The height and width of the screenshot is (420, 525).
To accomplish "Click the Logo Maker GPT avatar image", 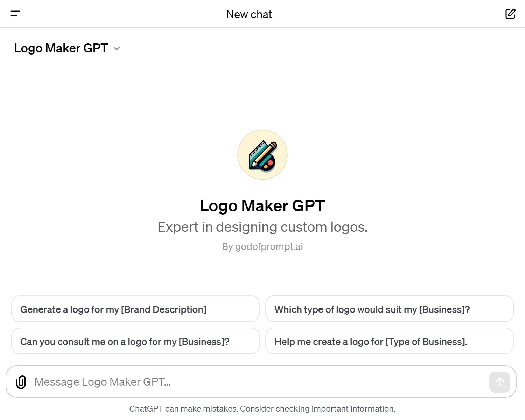I will tap(262, 155).
